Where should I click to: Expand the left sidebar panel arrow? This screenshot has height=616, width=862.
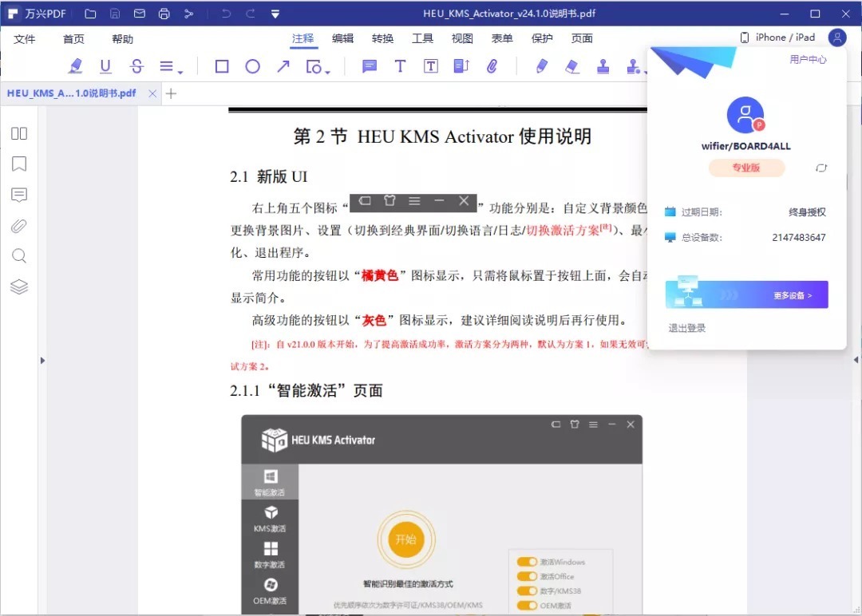pos(43,361)
